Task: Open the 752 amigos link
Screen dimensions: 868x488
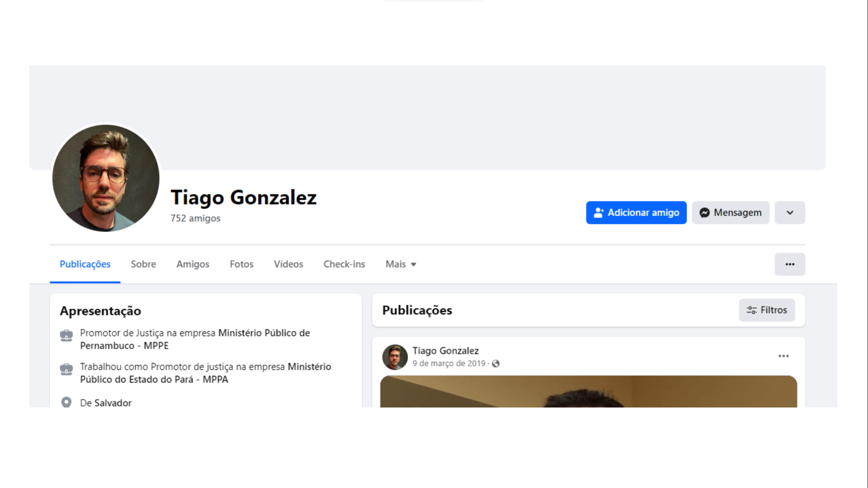Action: click(195, 218)
